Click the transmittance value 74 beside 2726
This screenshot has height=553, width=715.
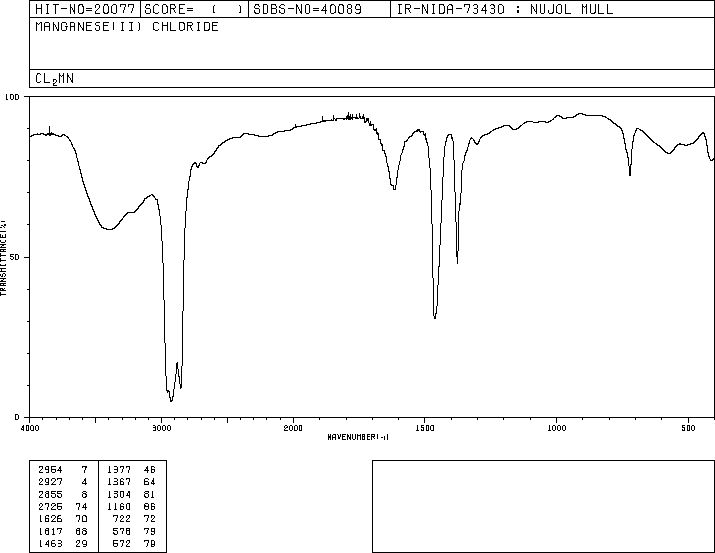(x=81, y=506)
